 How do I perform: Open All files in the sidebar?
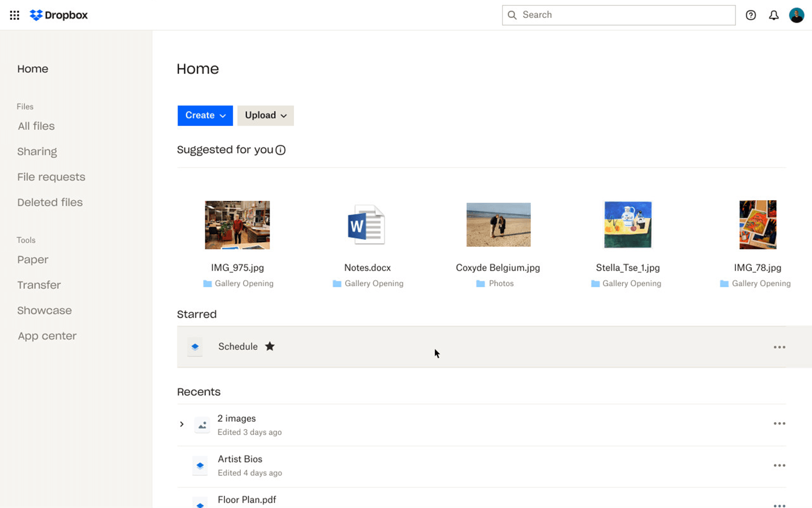(x=36, y=126)
